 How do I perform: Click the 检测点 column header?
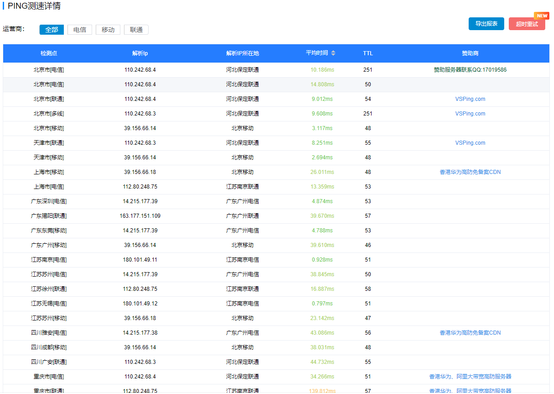click(x=49, y=53)
